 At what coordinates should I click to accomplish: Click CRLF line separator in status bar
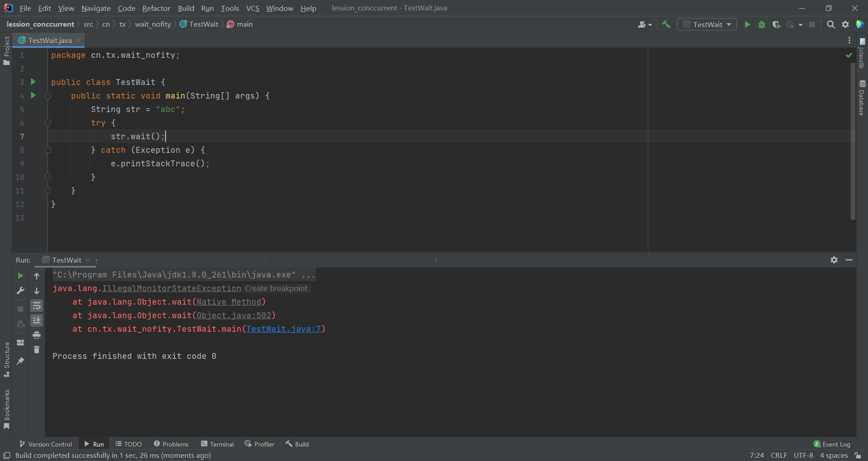click(778, 455)
